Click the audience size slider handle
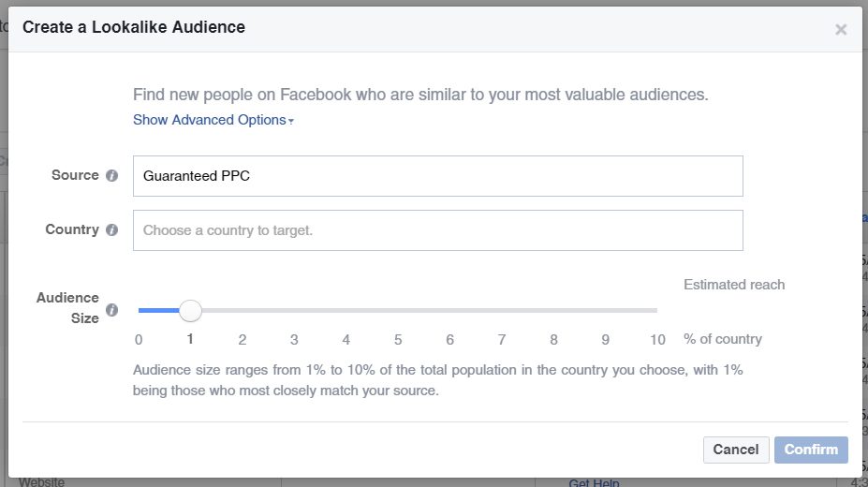Screen dimensions: 868x487 point(190,311)
